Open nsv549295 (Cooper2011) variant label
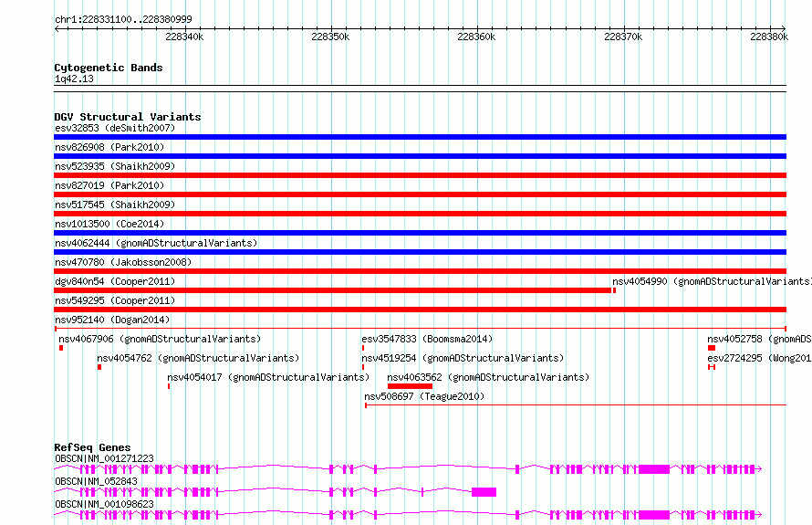 click(x=115, y=300)
